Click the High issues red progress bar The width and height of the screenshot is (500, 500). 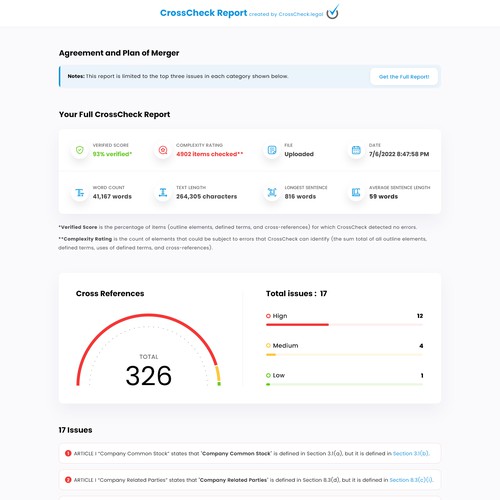297,324
